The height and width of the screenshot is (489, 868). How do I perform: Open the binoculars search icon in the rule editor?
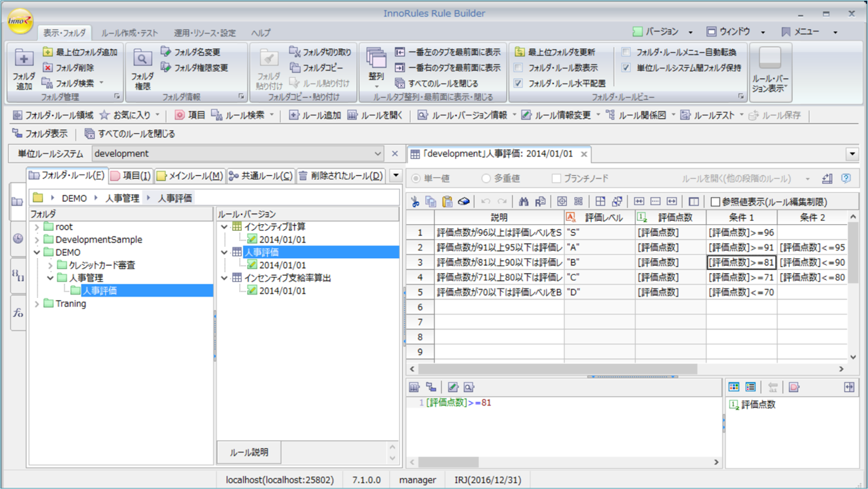click(523, 202)
